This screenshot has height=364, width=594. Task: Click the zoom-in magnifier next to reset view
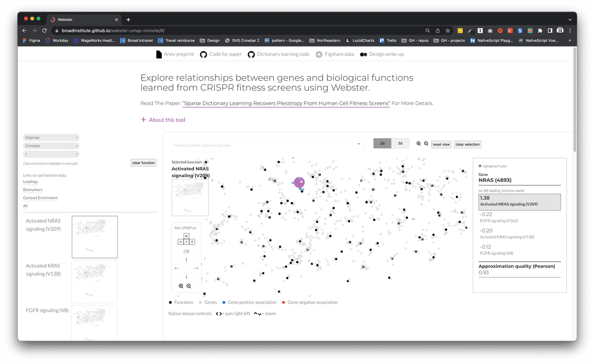point(418,143)
